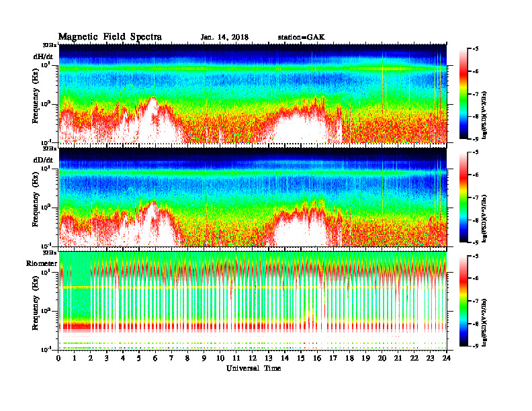The width and height of the screenshot is (532, 411).
Task: Click the "19" hour tick label
Action: (x=365, y=358)
